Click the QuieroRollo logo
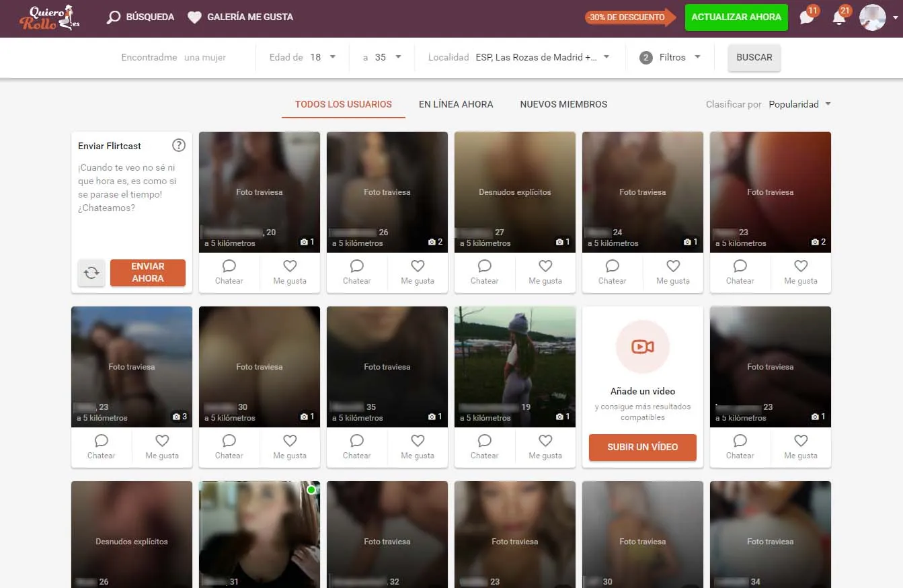This screenshot has height=588, width=903. tap(50, 17)
